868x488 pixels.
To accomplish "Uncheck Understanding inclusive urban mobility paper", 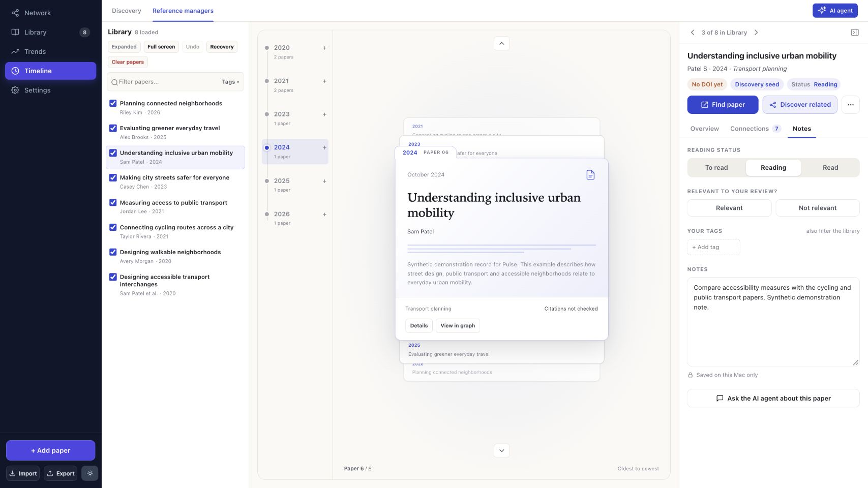I will 113,153.
